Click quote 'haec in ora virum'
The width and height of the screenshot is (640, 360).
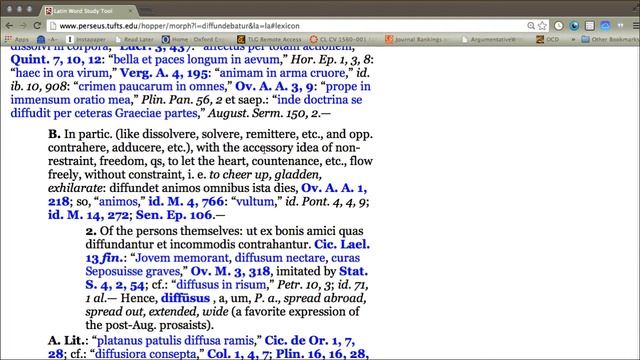pyautogui.click(x=64, y=73)
